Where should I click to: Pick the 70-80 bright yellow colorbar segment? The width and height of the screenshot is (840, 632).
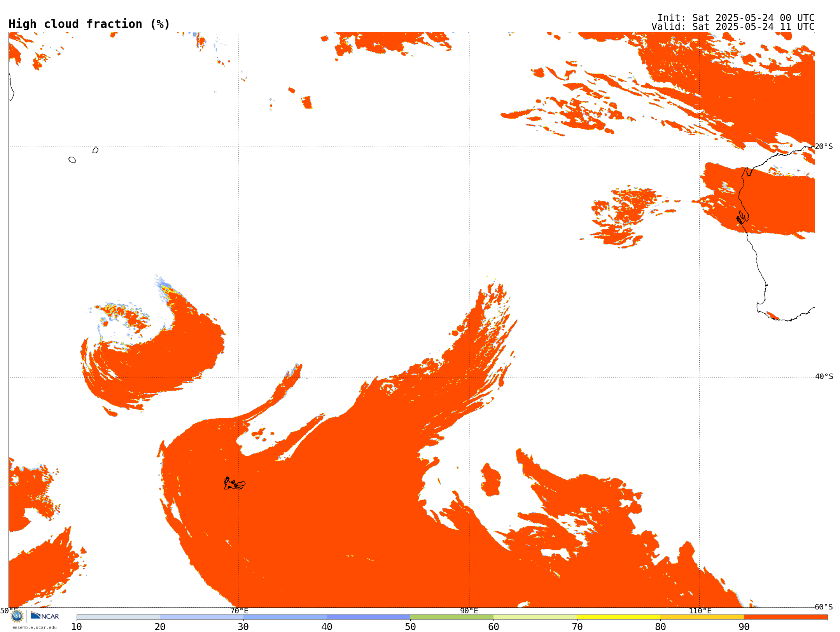[619, 617]
